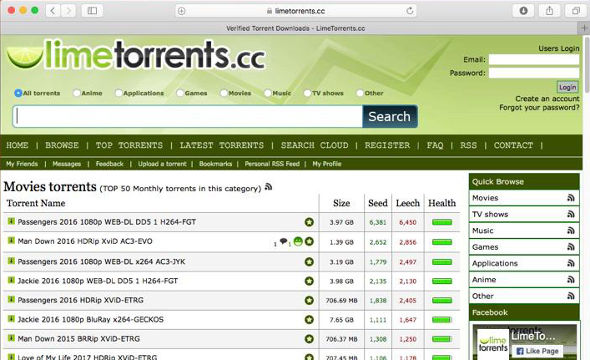This screenshot has height=360, width=590.
Task: Open RSS icon for TV shows in Quick Browse
Action: coord(570,214)
